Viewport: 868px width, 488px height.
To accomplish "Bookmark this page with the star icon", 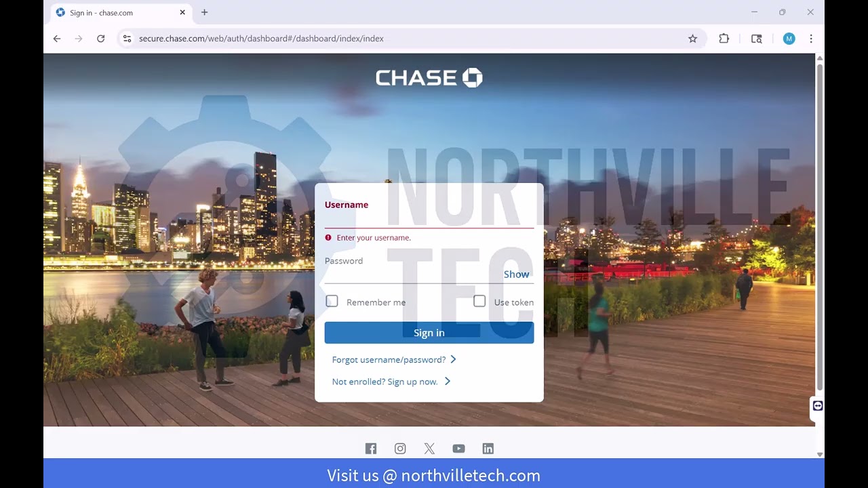I will pyautogui.click(x=692, y=39).
